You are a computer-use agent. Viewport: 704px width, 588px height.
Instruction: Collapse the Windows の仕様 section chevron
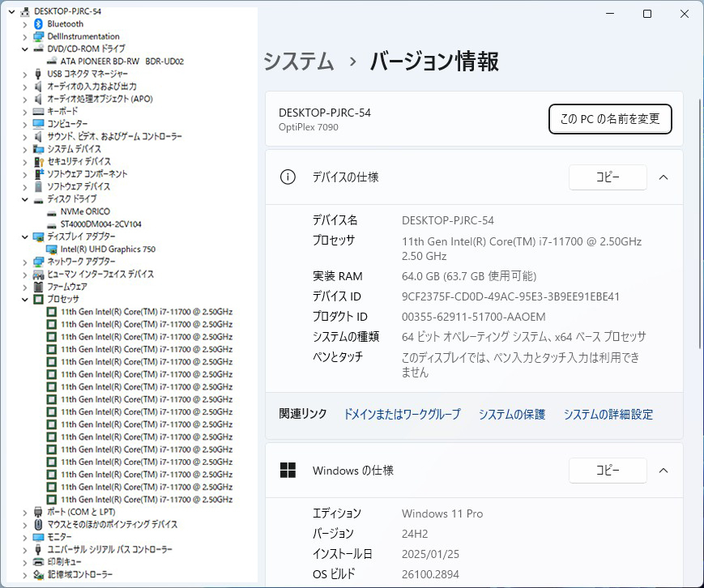tap(663, 471)
